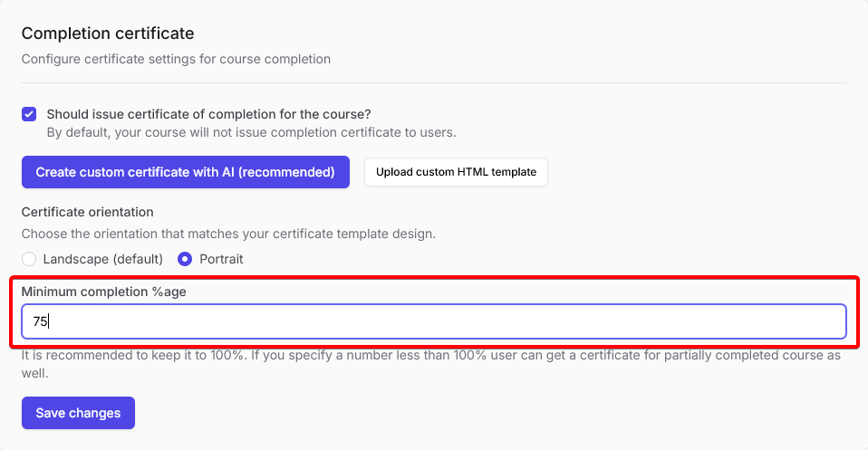
Task: Click the word 'AI' in the create certificate button
Action: [227, 171]
